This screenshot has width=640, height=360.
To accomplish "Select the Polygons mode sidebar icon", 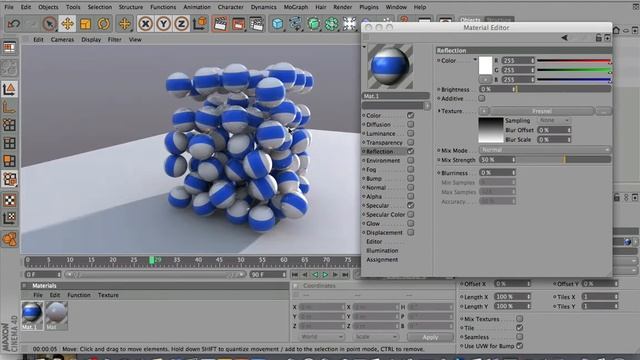I will coord(9,161).
